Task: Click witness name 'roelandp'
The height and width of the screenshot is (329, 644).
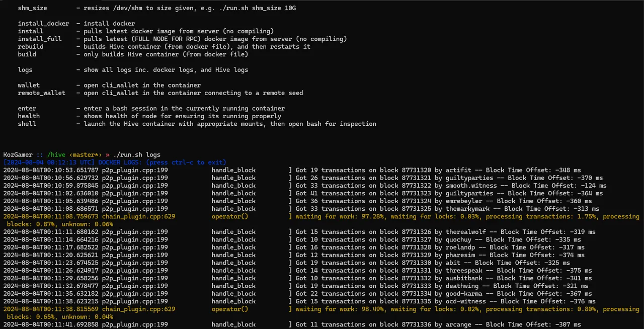Action: tap(461, 248)
